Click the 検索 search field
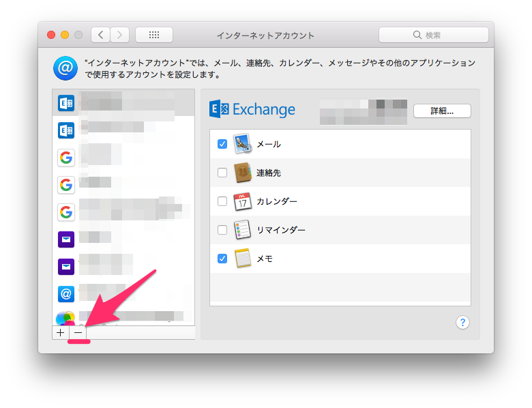The width and height of the screenshot is (532, 408). (x=434, y=35)
